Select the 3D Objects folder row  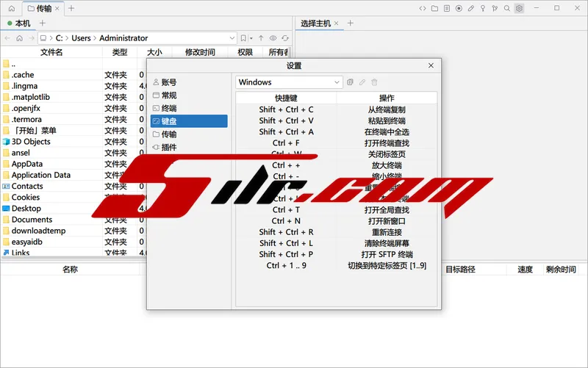coord(73,142)
